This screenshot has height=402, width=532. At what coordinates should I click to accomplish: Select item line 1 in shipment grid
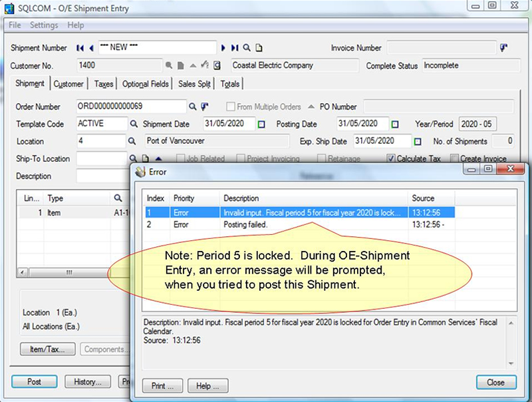pos(74,213)
